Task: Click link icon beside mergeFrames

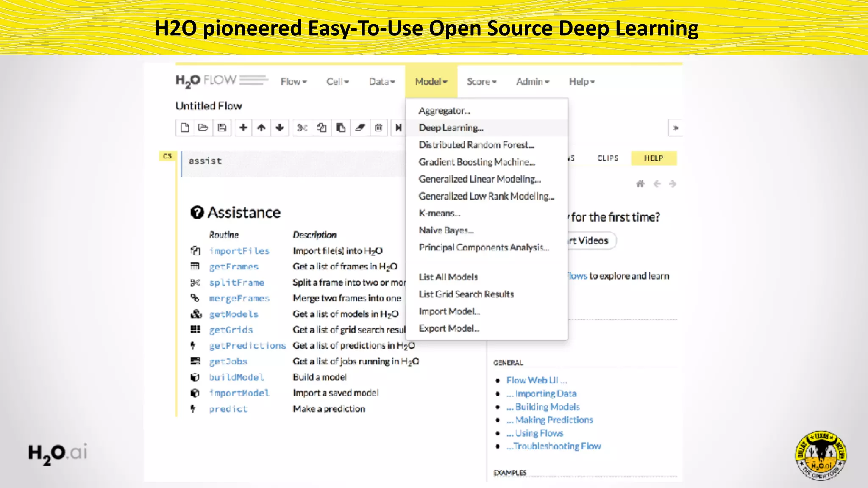Action: click(195, 298)
